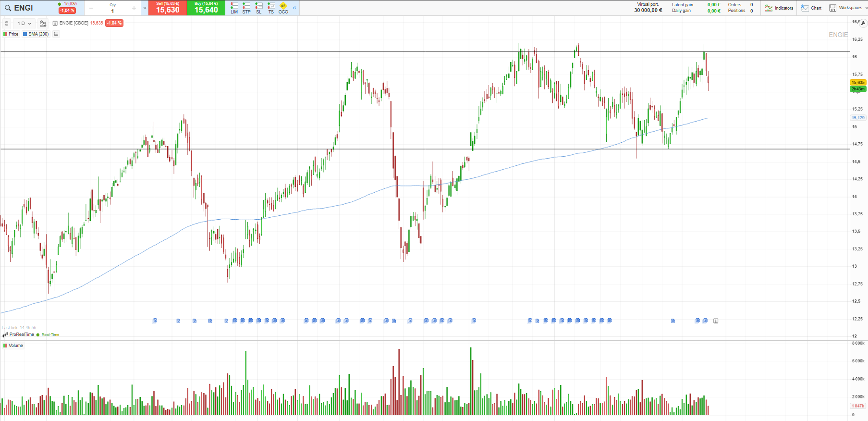Select the SL stop loss icon

click(x=259, y=8)
